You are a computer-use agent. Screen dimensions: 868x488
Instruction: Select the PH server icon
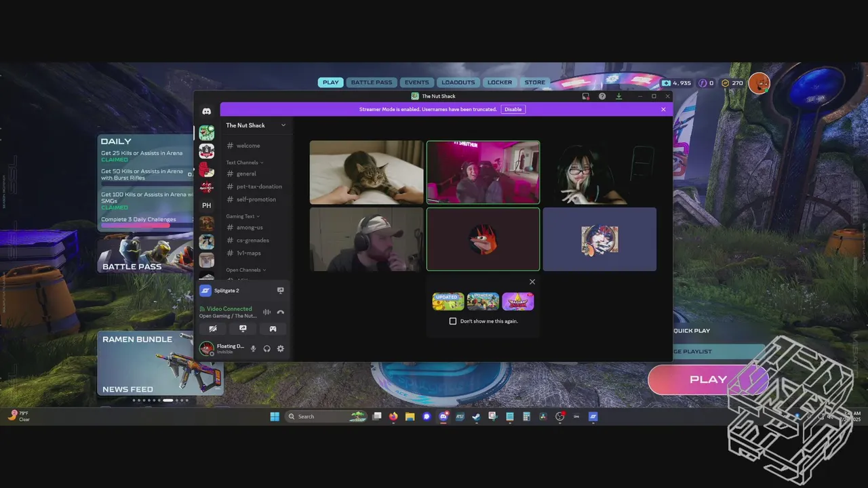[206, 205]
